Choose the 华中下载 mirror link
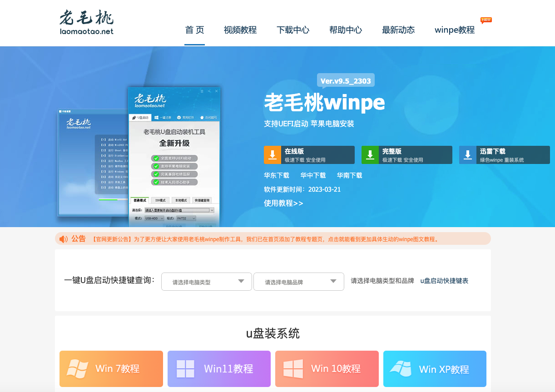 [x=313, y=175]
